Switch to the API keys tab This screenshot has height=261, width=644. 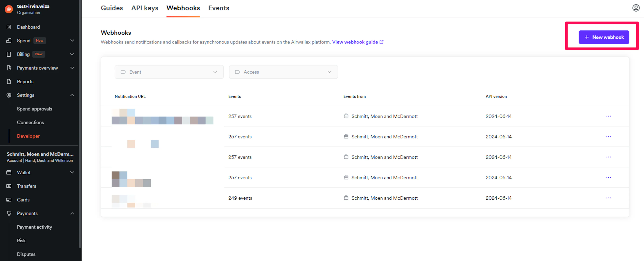coord(145,8)
